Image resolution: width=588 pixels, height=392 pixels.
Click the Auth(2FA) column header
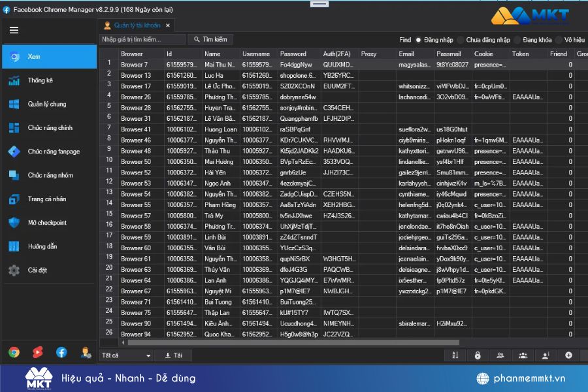click(340, 54)
